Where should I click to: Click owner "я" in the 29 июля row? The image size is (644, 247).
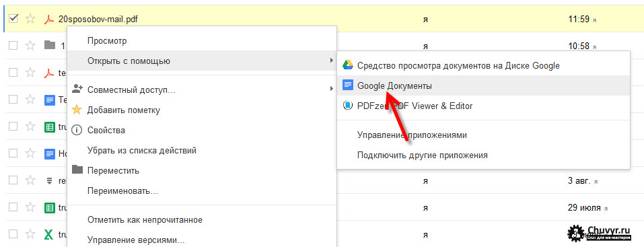426,208
